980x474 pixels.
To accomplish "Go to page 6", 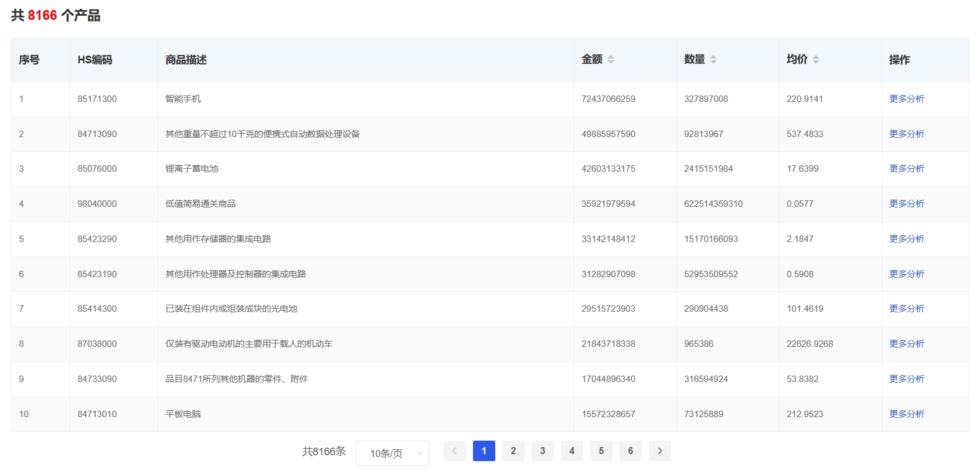I will coord(631,451).
